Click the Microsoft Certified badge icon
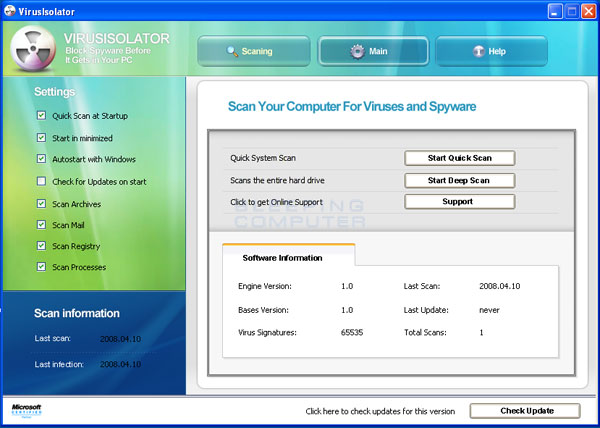The image size is (600, 428). tap(26, 411)
